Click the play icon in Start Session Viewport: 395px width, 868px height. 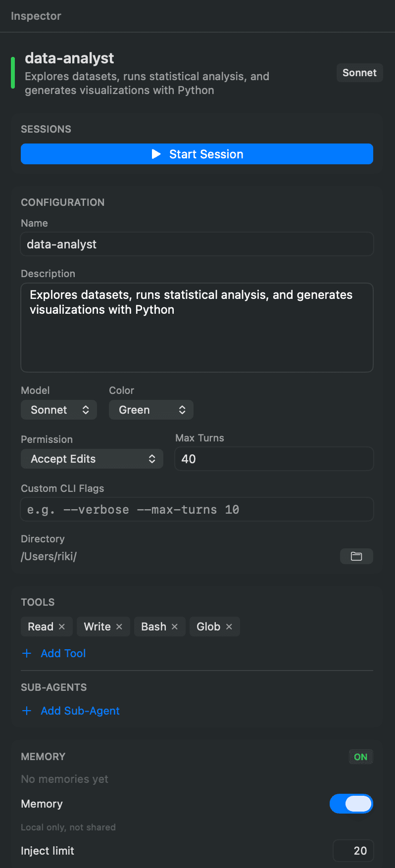point(156,154)
